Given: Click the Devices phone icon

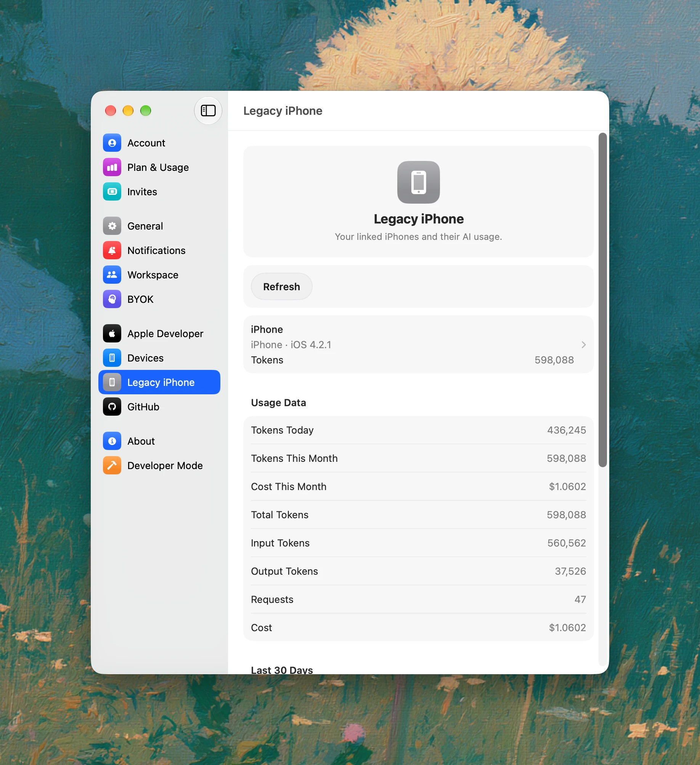Looking at the screenshot, I should (112, 358).
